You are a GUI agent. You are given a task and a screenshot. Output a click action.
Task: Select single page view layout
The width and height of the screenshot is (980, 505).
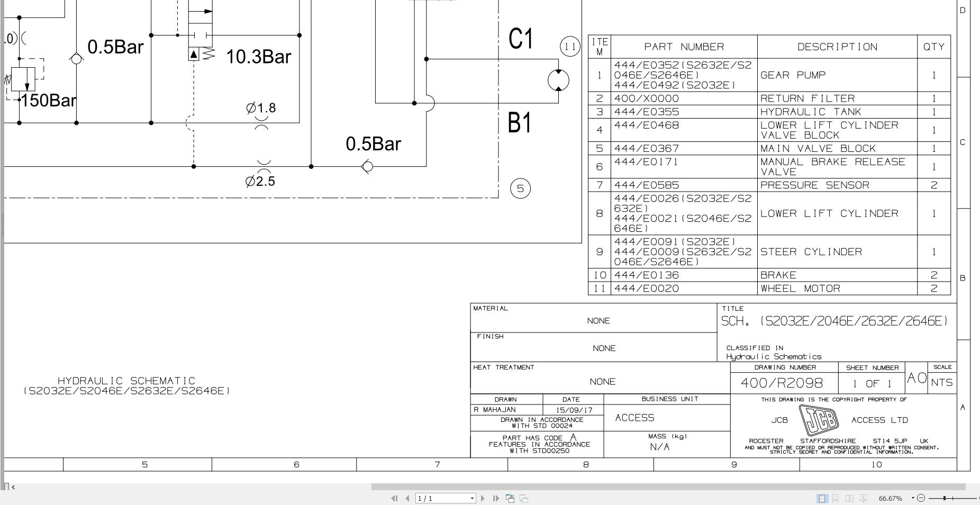coord(822,498)
